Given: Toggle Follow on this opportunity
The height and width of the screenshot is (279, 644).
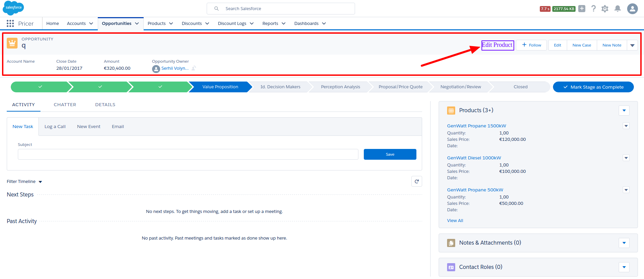Looking at the screenshot, I should pyautogui.click(x=531, y=45).
